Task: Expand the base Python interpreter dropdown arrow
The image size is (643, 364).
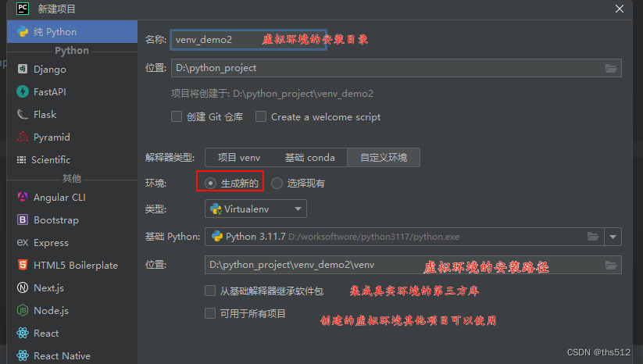Action: (x=613, y=237)
